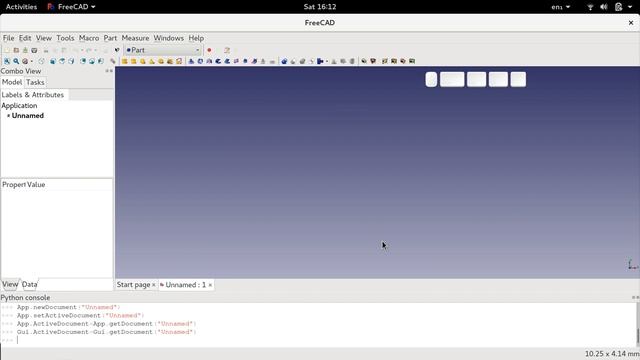The image size is (640, 360).
Task: Set the right view
Action: 71,61
